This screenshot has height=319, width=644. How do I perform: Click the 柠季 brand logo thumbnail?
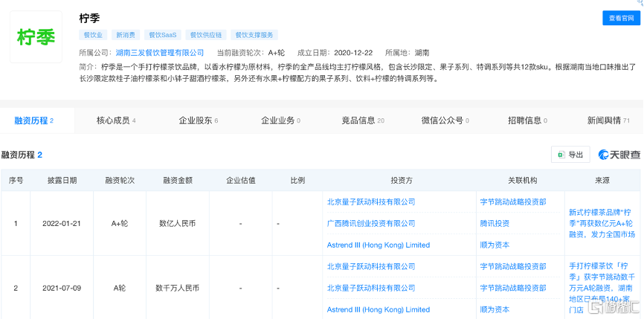pos(36,37)
